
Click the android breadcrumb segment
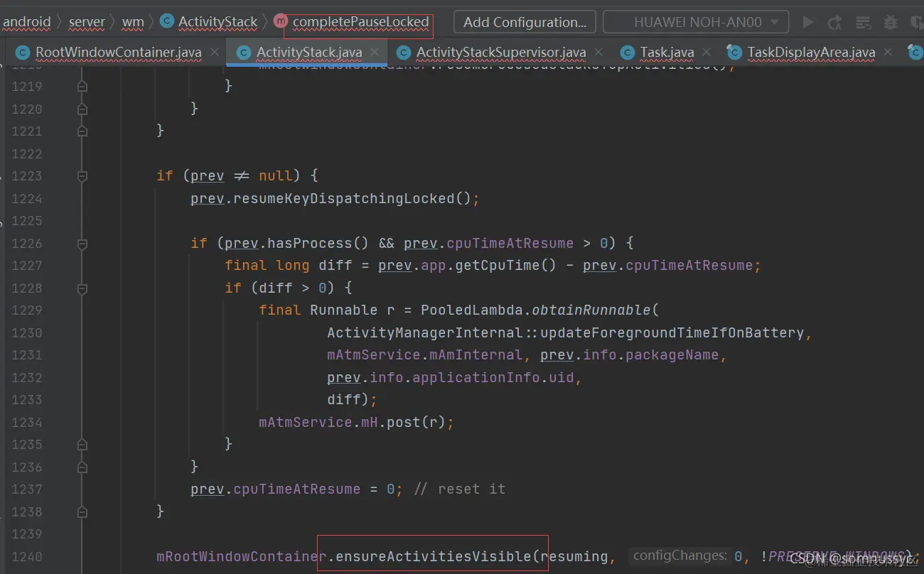tap(27, 22)
